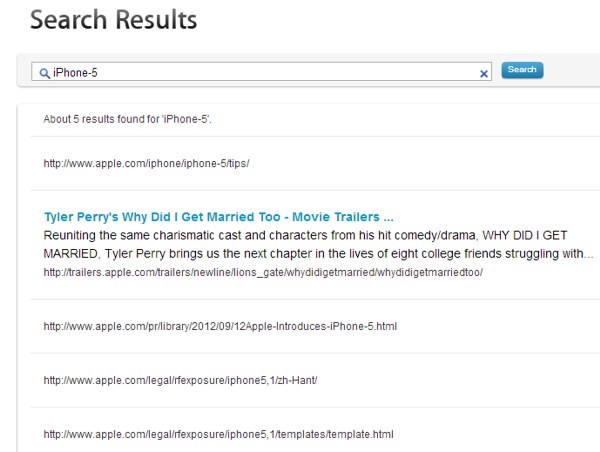Open the rfexposure templates/template.html result
The image size is (600, 452).
tap(218, 434)
